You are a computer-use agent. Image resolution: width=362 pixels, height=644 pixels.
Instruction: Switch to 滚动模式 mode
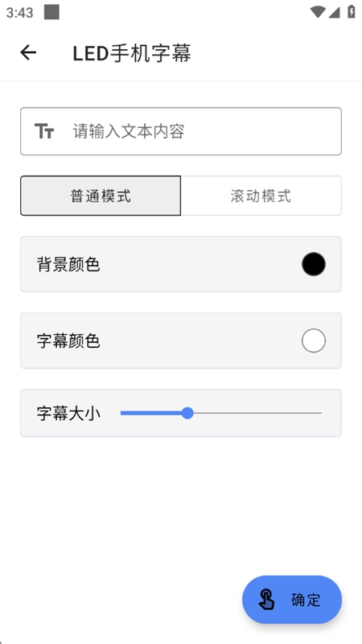pos(261,196)
